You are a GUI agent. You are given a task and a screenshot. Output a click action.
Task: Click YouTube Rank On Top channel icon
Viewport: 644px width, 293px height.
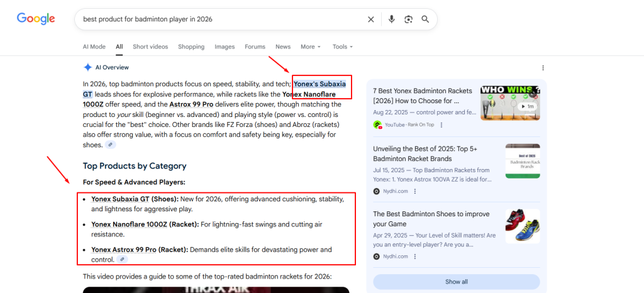[377, 124]
